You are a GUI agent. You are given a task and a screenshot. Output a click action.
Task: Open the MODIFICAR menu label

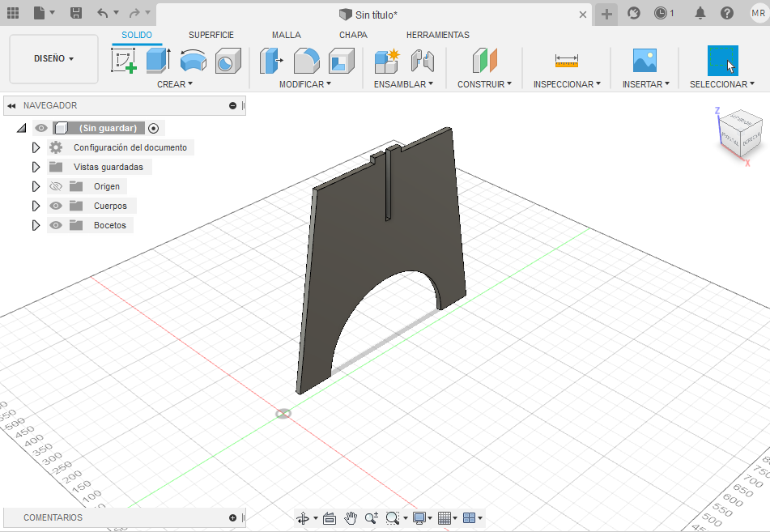click(x=304, y=84)
